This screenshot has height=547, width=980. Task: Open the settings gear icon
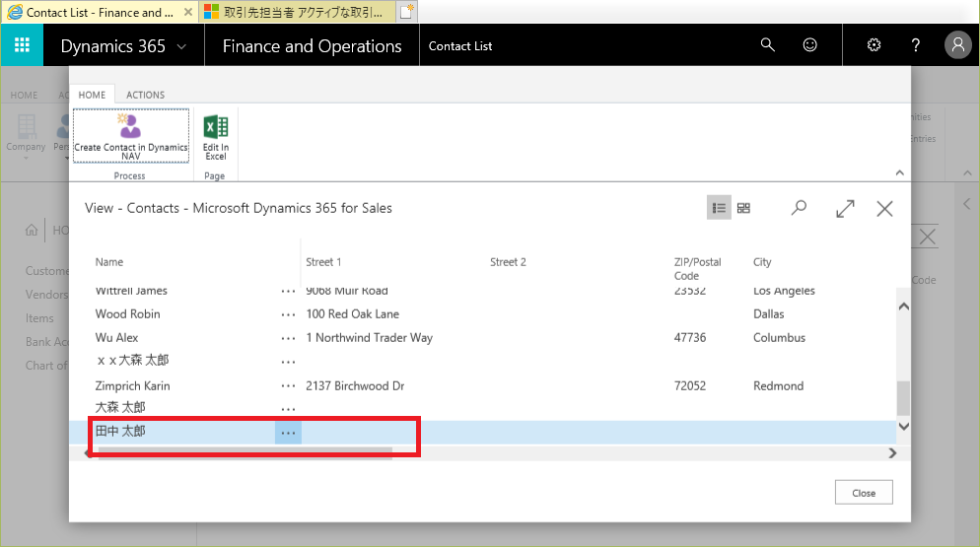point(874,45)
